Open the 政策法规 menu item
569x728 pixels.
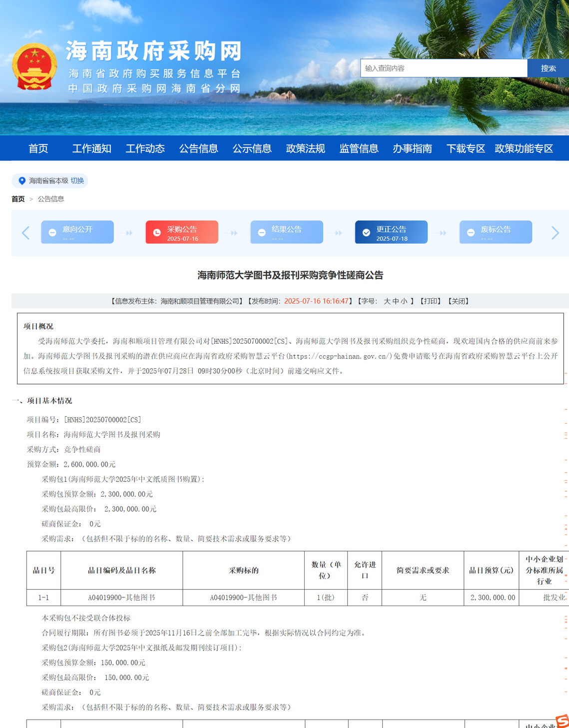305,148
